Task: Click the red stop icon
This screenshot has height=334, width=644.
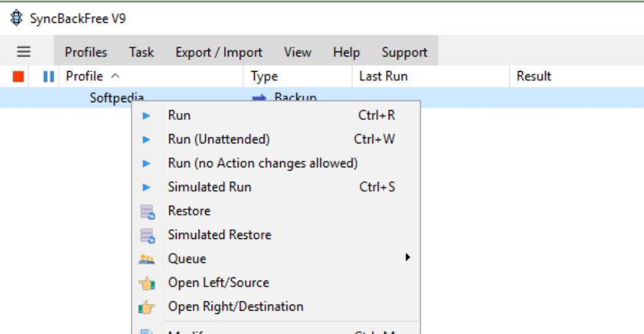Action: click(18, 77)
